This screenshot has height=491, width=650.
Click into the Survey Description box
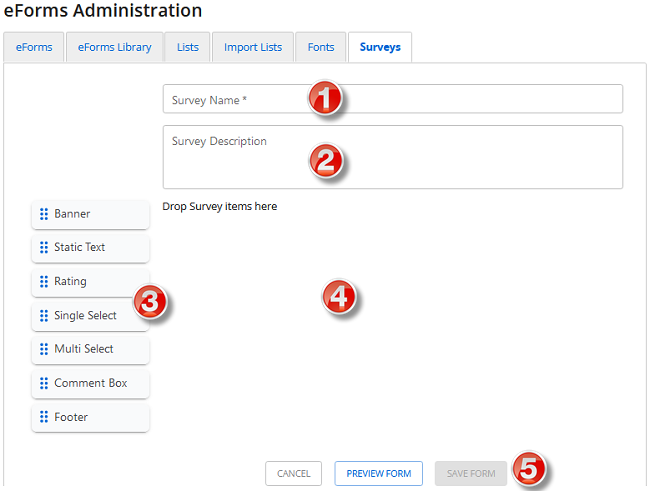(393, 157)
